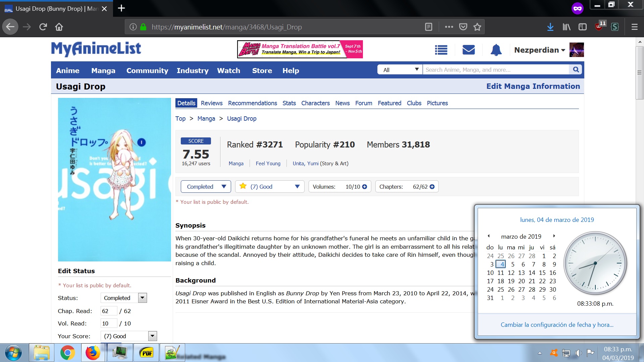
Task: Save page to Pocket icon
Action: pos(463,27)
